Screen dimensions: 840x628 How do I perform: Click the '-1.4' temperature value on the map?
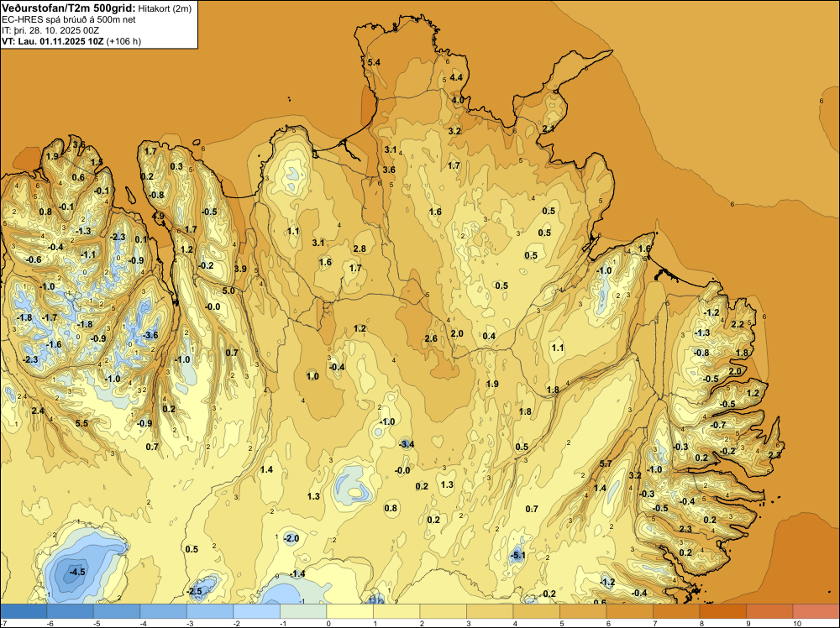(297, 574)
